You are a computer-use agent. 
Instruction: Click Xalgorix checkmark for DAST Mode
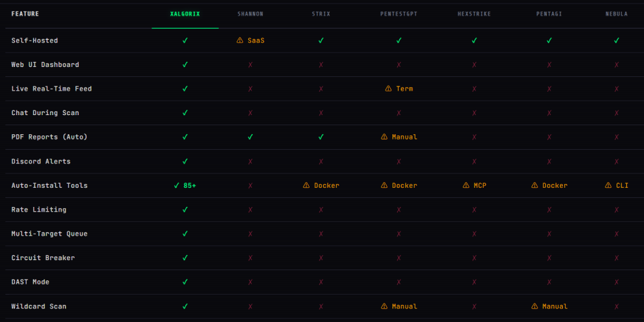tap(185, 282)
